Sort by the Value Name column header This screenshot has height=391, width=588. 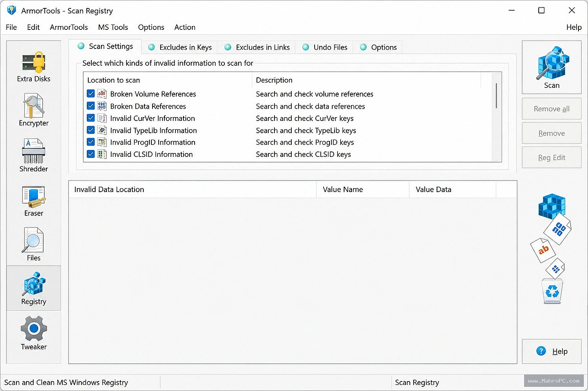tap(362, 189)
